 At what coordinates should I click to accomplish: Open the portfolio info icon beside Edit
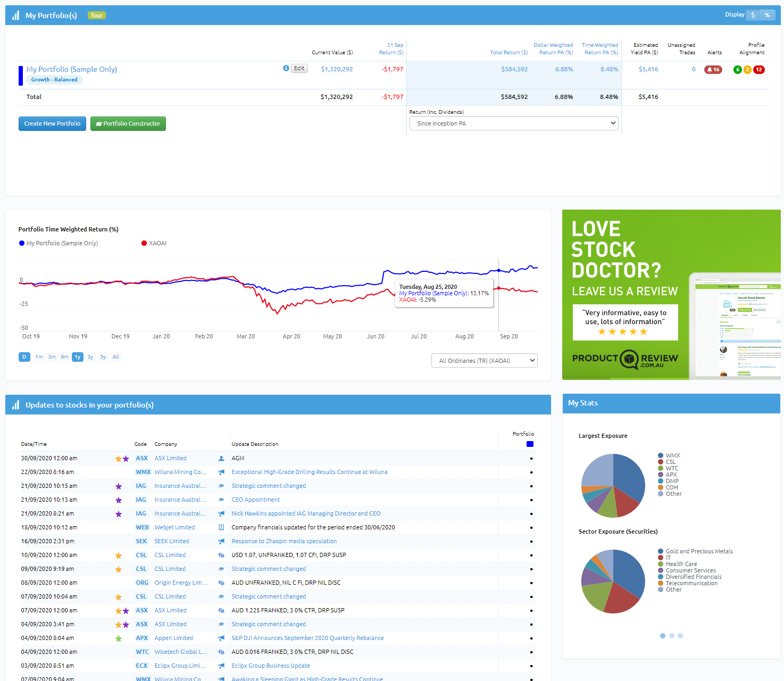pyautogui.click(x=286, y=68)
